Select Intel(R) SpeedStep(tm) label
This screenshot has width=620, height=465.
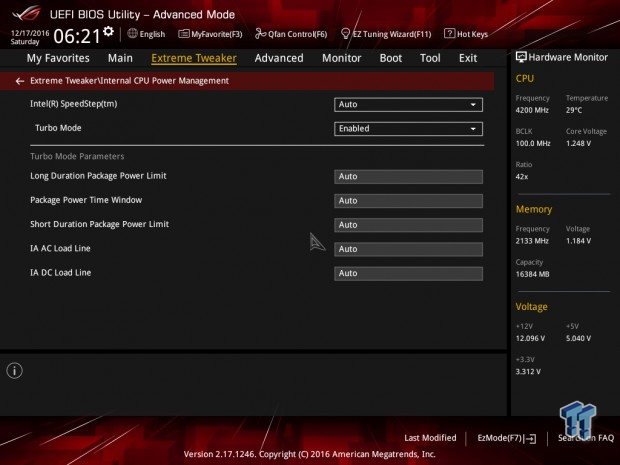(x=74, y=104)
